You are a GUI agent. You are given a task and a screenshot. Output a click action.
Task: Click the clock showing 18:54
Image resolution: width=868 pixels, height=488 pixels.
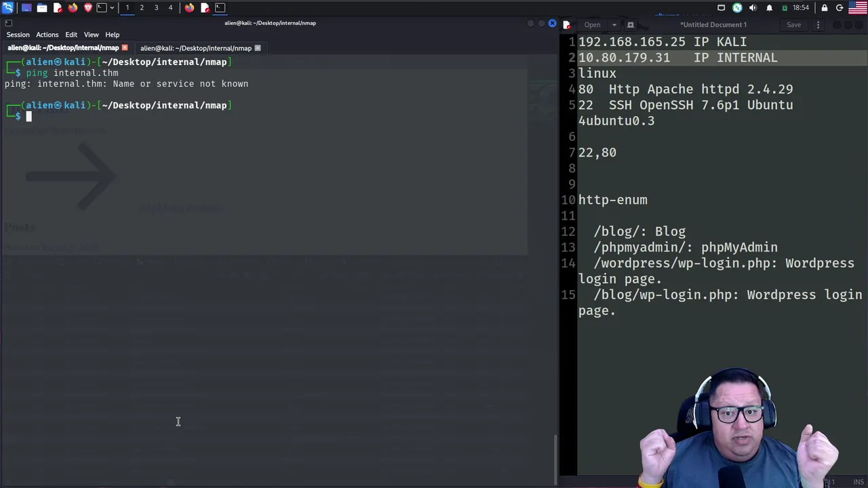801,7
